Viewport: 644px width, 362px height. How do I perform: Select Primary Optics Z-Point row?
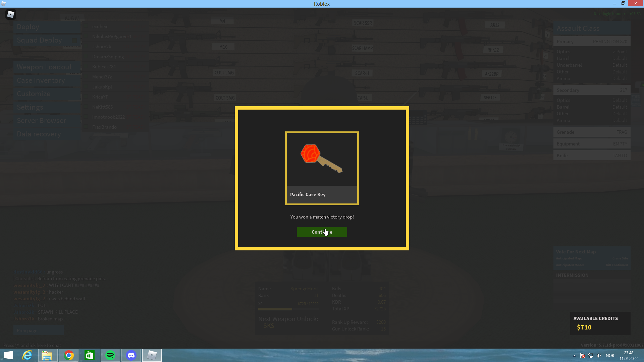[592, 52]
